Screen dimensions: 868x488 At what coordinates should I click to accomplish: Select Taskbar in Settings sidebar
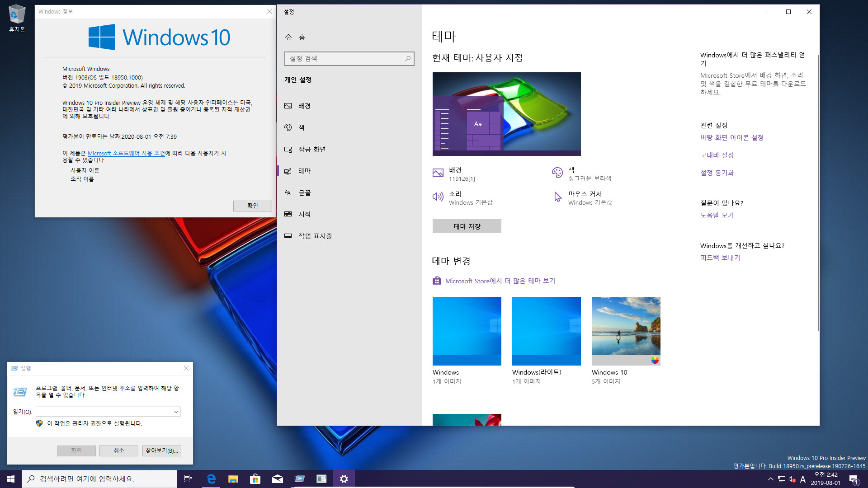coord(349,236)
